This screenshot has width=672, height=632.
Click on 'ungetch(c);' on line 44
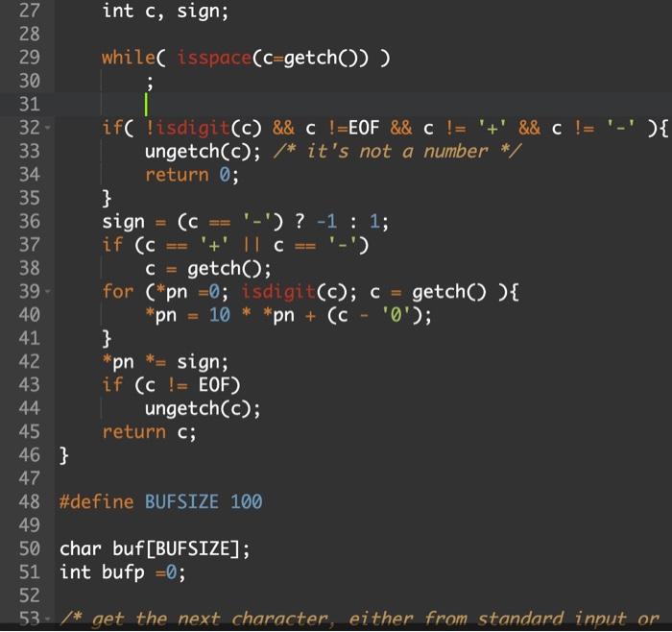[203, 408]
